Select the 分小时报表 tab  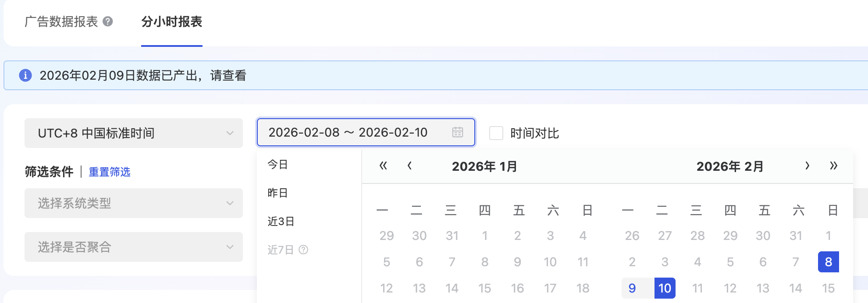point(171,21)
